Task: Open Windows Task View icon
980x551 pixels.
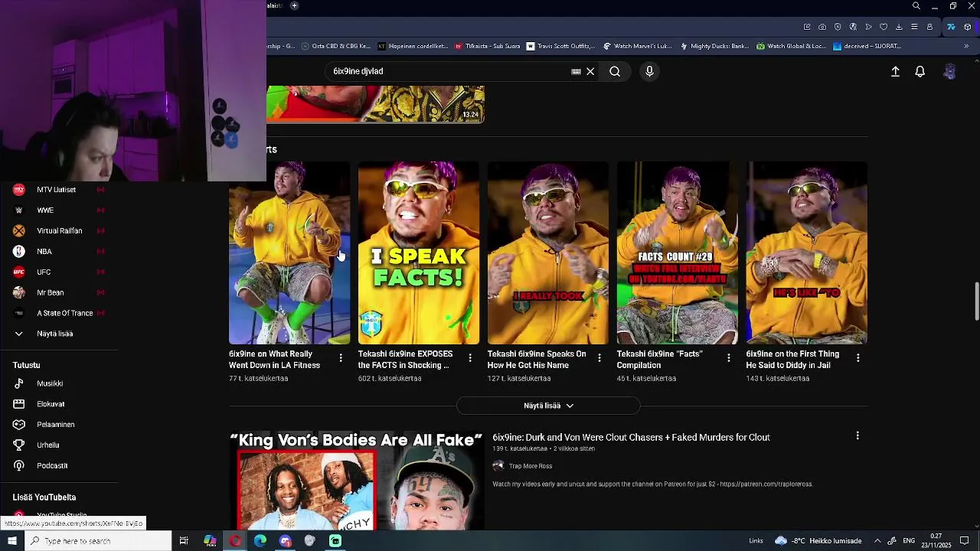Action: 184,541
